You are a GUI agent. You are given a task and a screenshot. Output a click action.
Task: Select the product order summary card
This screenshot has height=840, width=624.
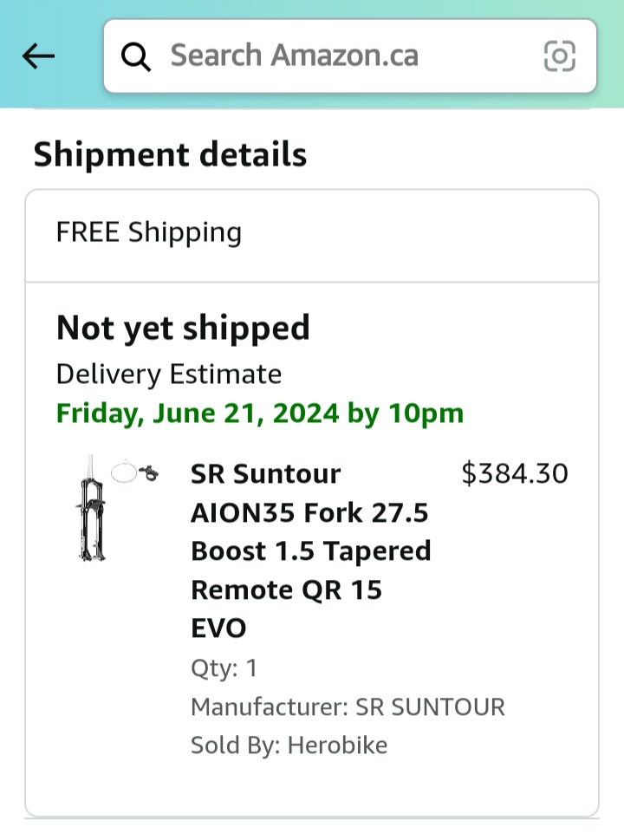point(312,607)
